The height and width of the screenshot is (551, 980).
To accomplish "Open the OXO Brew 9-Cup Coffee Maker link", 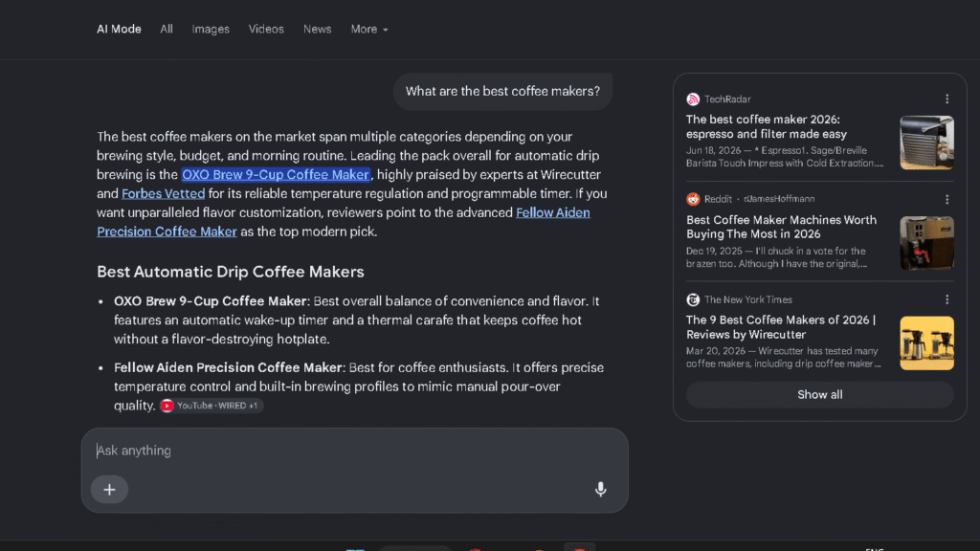I will click(276, 175).
